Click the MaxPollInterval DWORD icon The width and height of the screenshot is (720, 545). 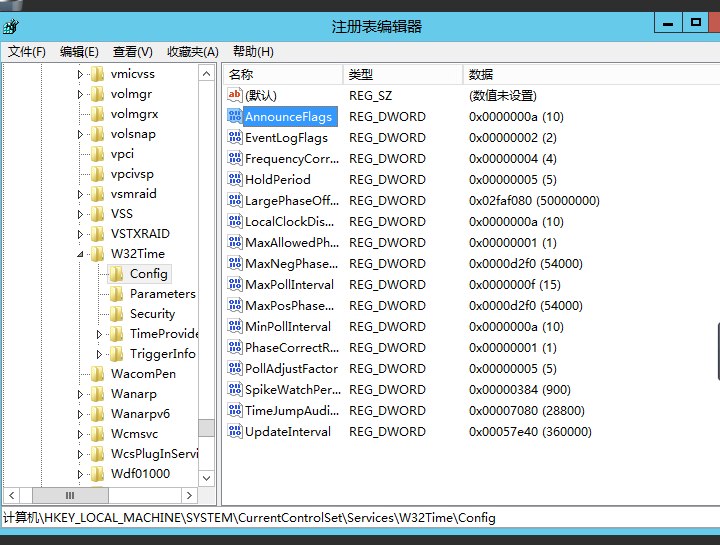(x=235, y=285)
